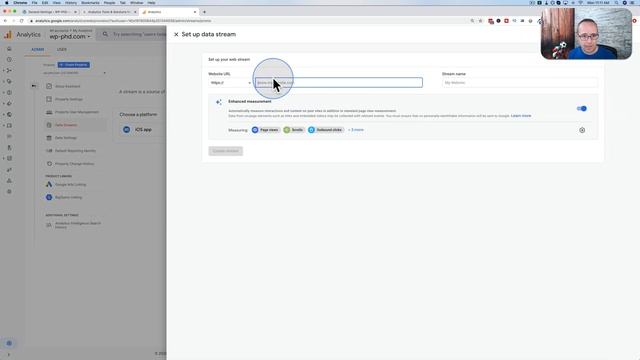
Task: Click the Outbound clicks measuring chip
Action: (325, 130)
